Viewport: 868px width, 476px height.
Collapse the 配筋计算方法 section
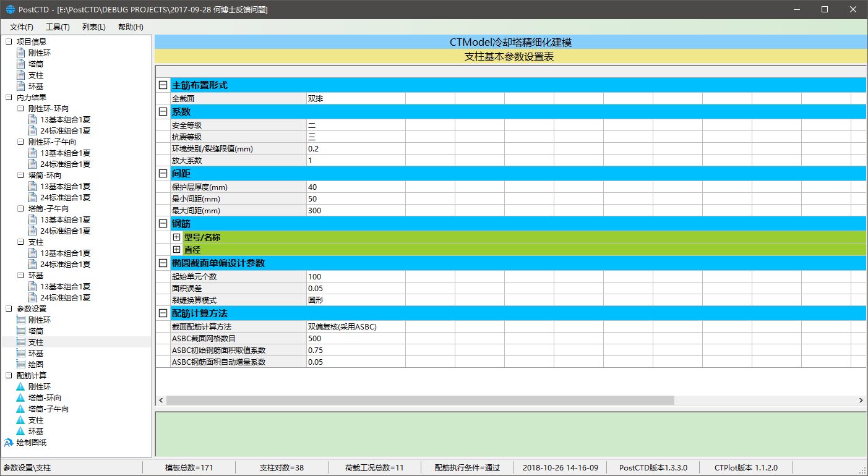click(x=163, y=313)
